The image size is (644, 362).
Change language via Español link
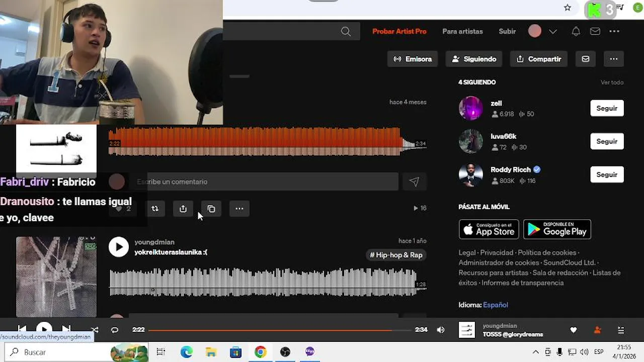click(x=496, y=305)
